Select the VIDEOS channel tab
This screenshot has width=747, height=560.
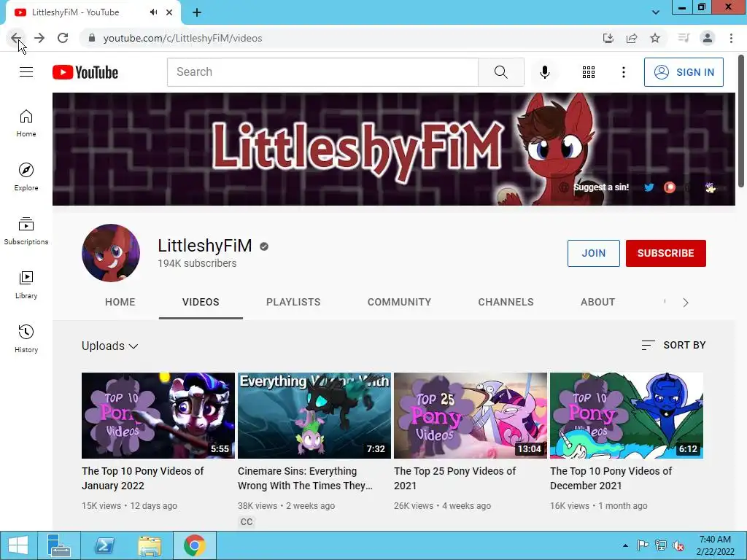[x=201, y=302]
